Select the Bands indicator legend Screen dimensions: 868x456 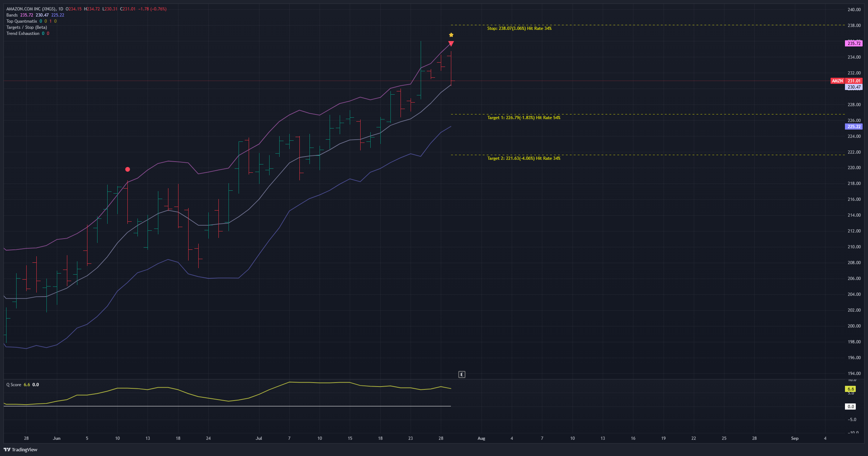(12, 15)
